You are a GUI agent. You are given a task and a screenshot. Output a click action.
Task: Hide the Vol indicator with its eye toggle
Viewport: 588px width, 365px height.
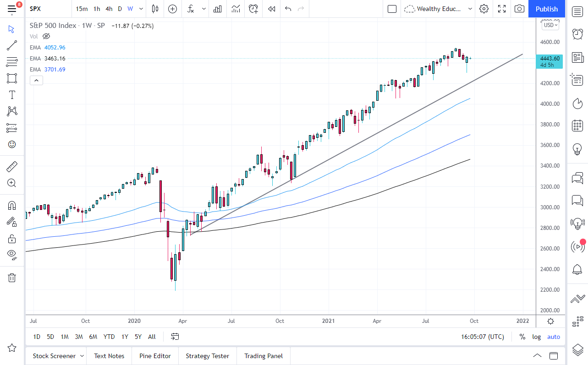[46, 36]
